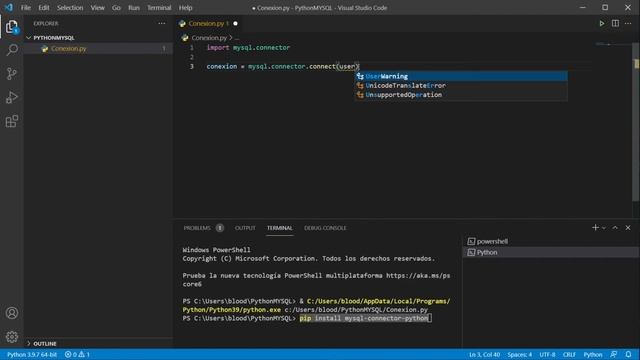Open Explorer Views and More Actions ellipsis

(x=162, y=24)
